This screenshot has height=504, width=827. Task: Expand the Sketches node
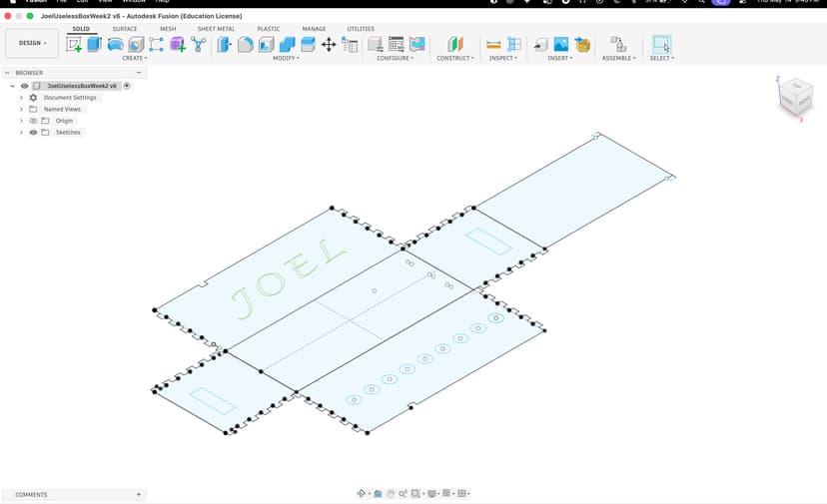click(21, 133)
